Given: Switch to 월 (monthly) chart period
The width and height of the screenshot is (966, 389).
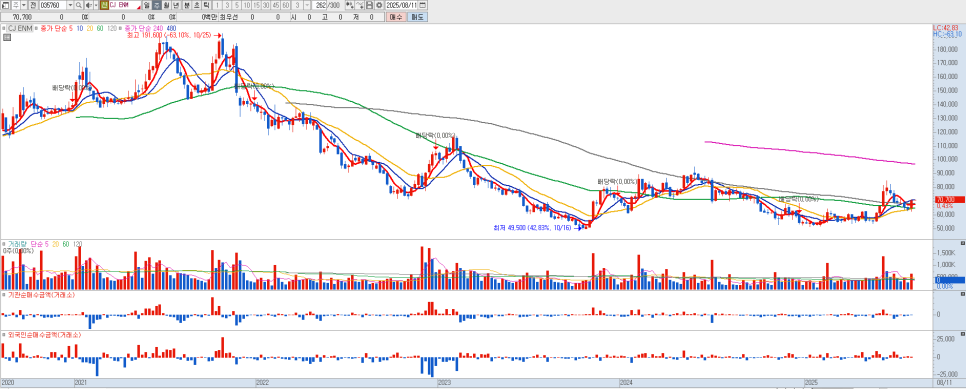Looking at the screenshot, I should point(166,5).
